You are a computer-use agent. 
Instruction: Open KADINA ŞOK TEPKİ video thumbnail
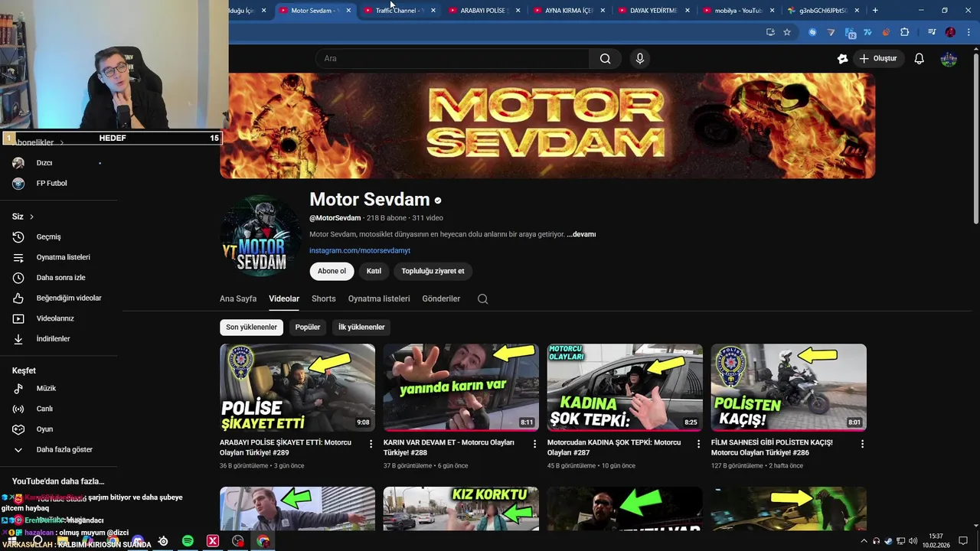(x=625, y=387)
